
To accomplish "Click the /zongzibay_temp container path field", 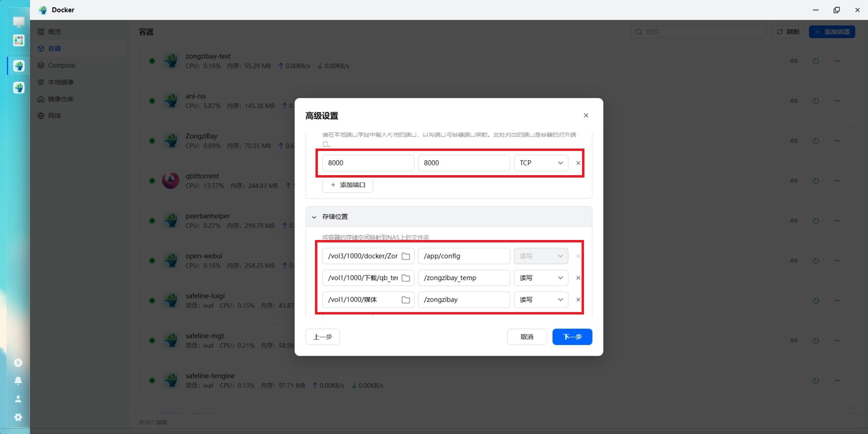I will [464, 278].
